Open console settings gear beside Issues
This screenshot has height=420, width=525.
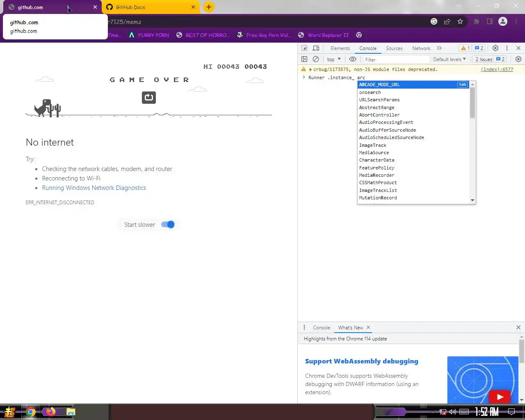[518, 59]
